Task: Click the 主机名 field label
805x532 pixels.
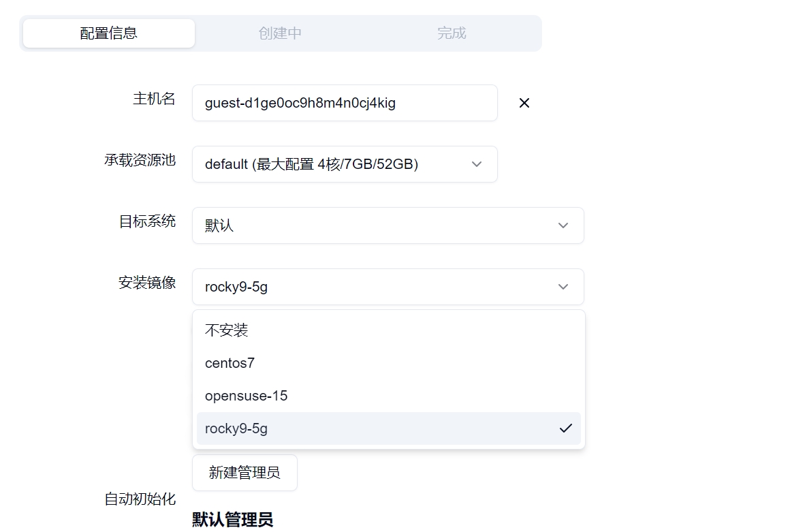Action: click(154, 99)
